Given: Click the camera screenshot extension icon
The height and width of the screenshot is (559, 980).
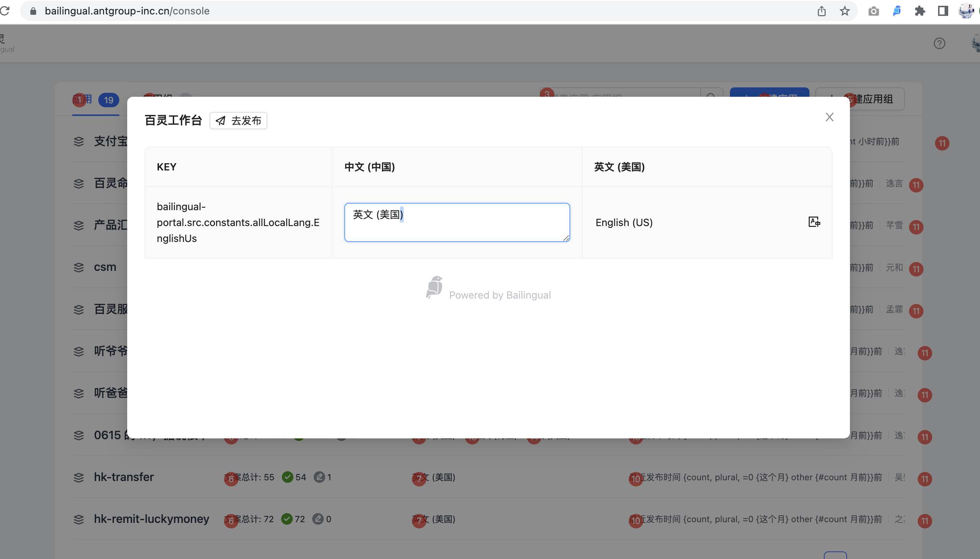Looking at the screenshot, I should click(873, 11).
